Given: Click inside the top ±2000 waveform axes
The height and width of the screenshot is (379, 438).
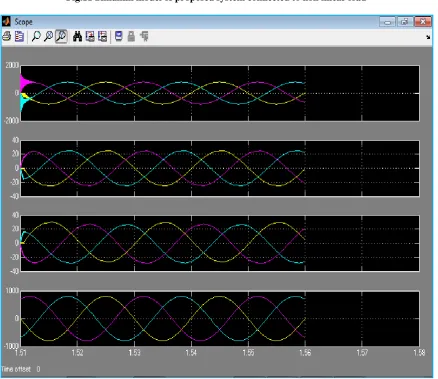Looking at the screenshot, I should [x=220, y=93].
